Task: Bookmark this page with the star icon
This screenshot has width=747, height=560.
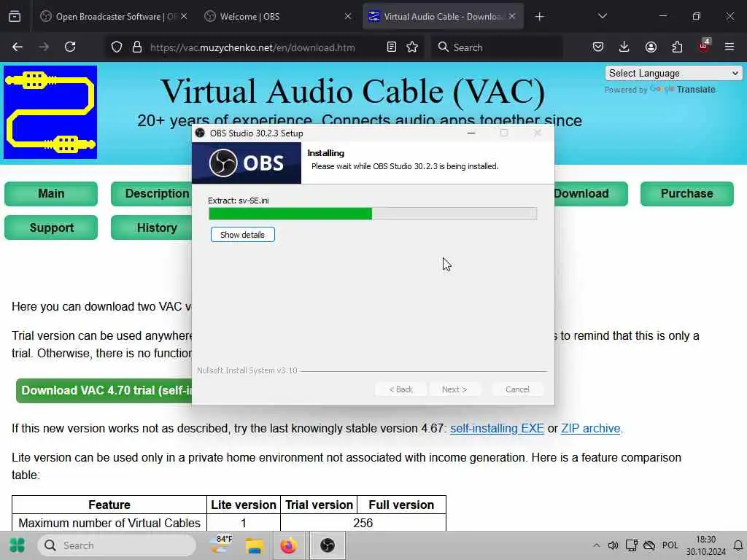Action: [x=412, y=47]
